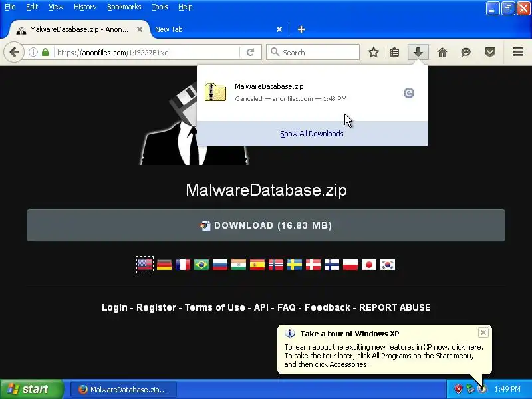Image resolution: width=532 pixels, height=399 pixels.
Task: Bookmark this page with the star icon
Action: coord(374,53)
